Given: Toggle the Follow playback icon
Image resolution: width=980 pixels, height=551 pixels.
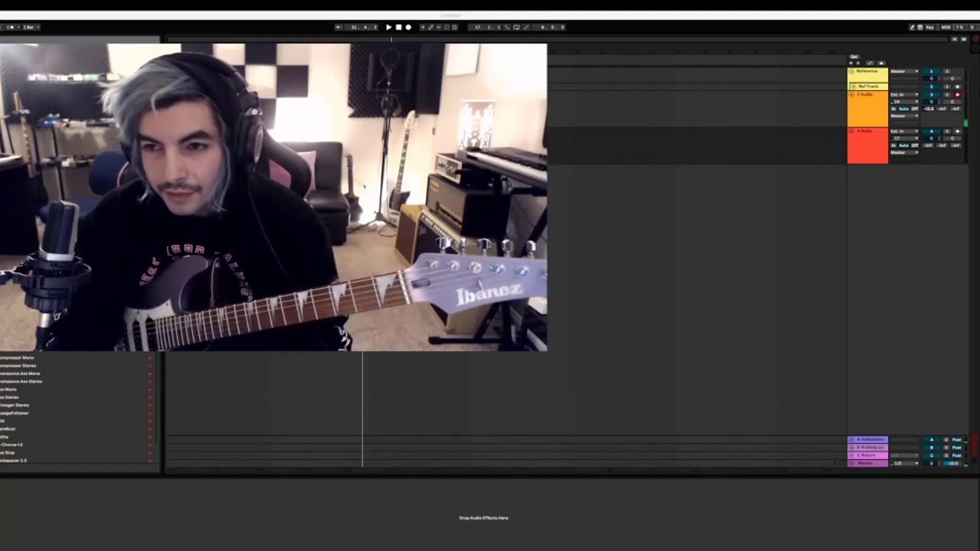Looking at the screenshot, I should point(338,27).
